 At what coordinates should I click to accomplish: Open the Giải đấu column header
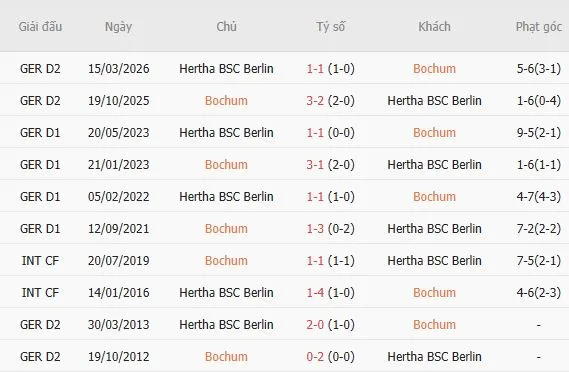point(40,26)
